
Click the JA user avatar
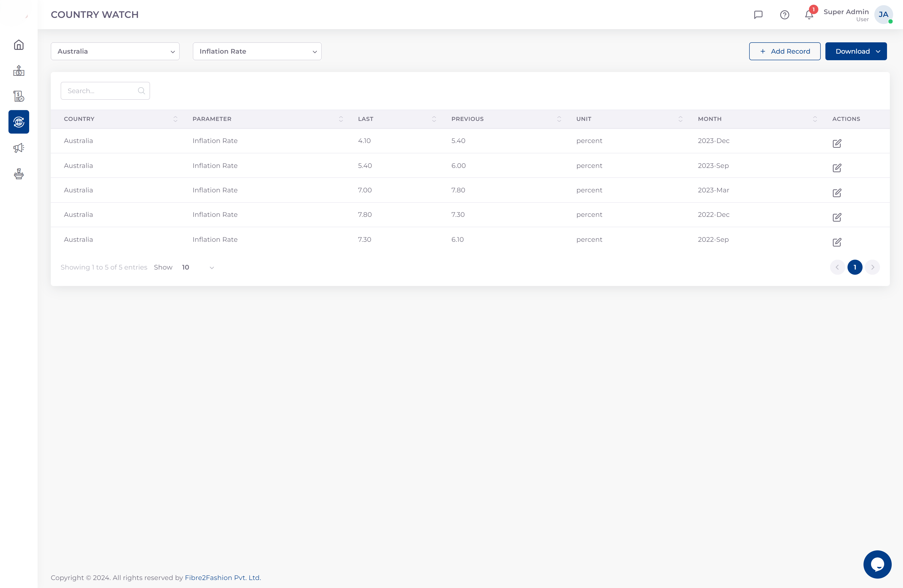[x=883, y=14]
